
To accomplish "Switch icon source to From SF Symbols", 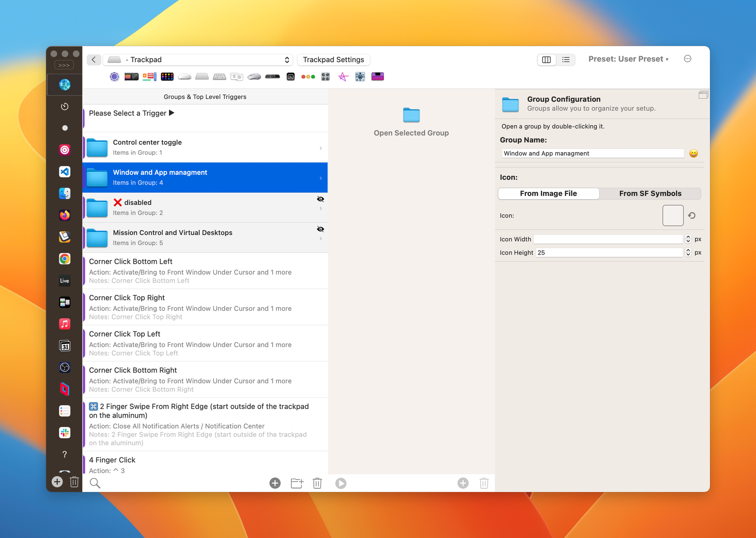I will (x=650, y=193).
